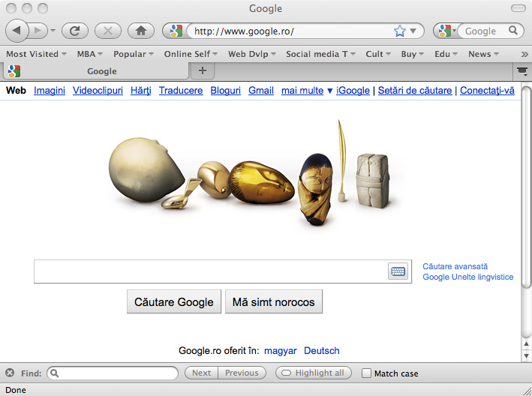The height and width of the screenshot is (396, 532).
Task: Open the MBA bookmarks folder
Action: coord(89,54)
